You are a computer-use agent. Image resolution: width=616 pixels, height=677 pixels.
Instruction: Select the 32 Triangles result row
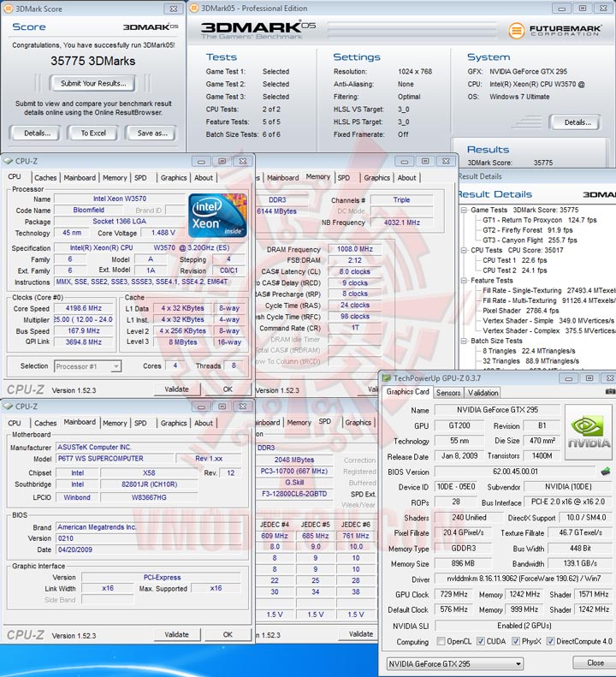pos(530,361)
